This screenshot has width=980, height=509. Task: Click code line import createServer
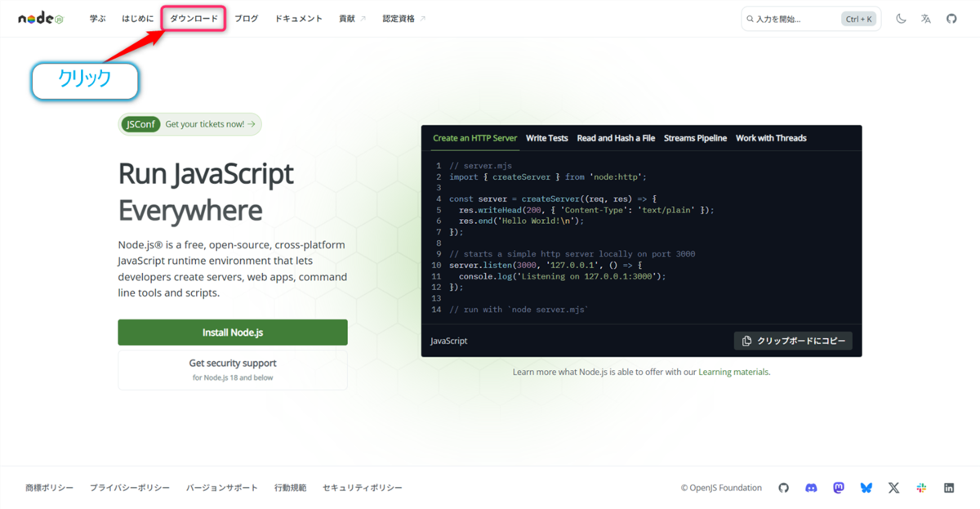(x=548, y=176)
